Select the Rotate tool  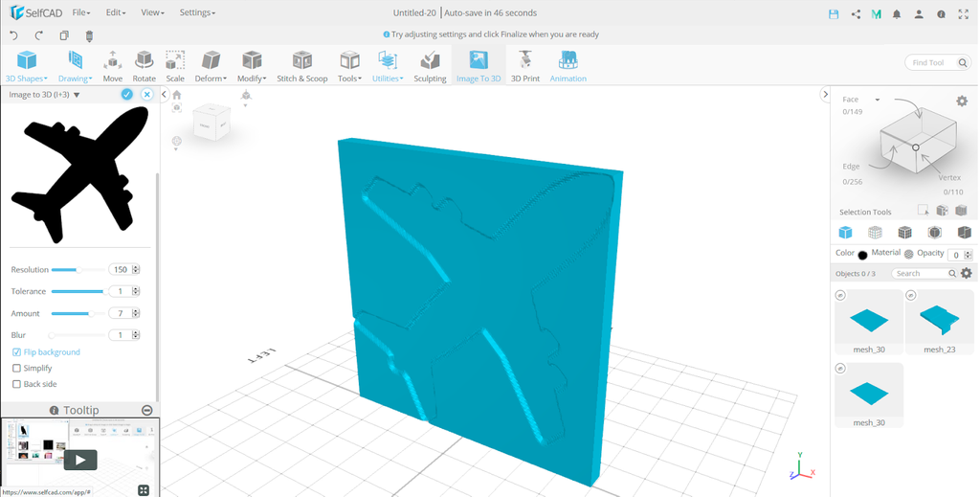[144, 66]
